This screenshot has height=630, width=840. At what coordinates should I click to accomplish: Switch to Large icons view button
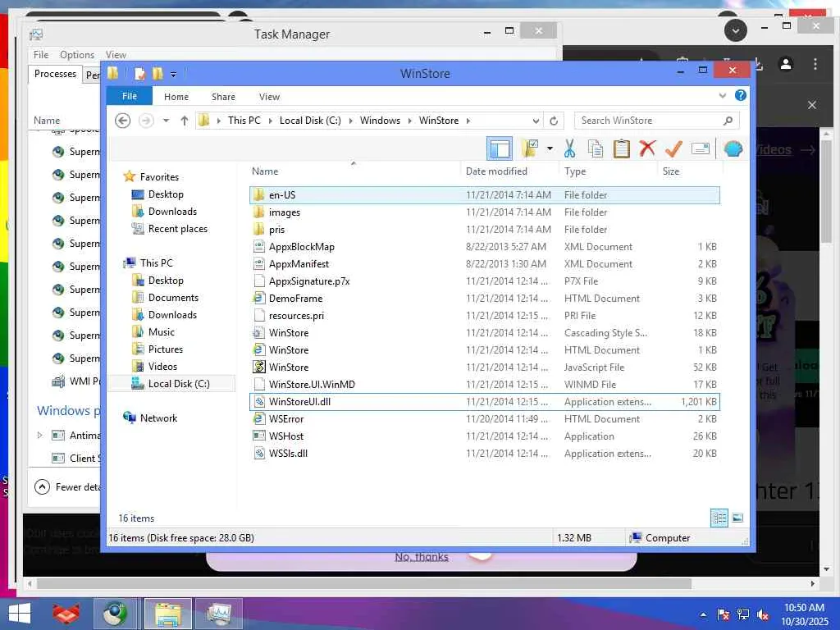737,518
